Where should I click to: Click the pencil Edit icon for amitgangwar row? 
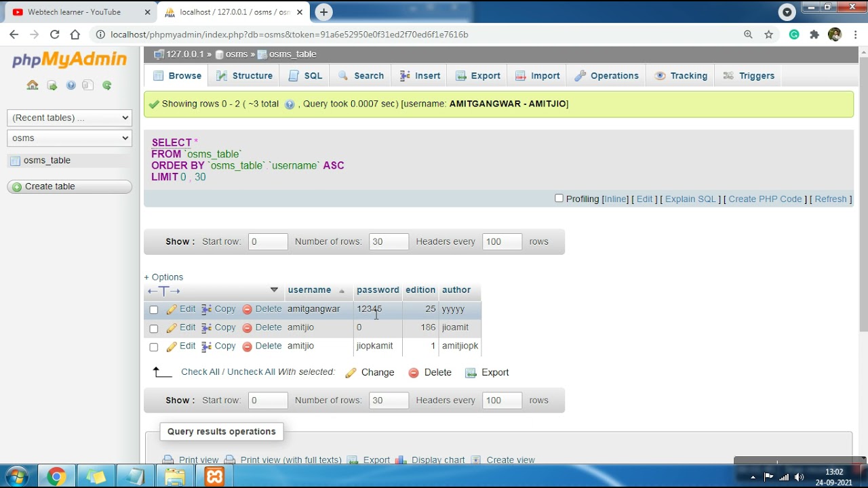click(x=172, y=309)
